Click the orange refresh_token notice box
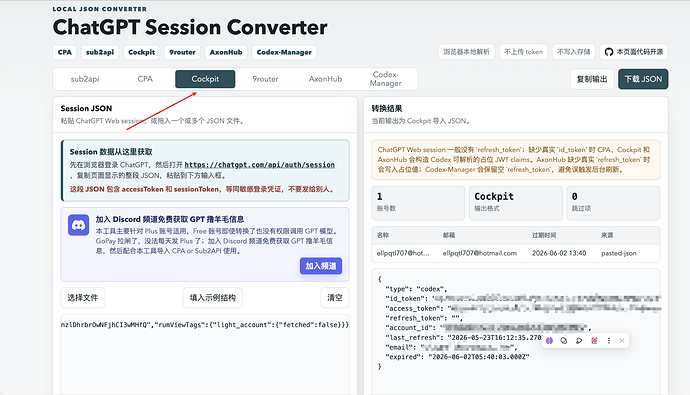The image size is (690, 395). coord(516,160)
